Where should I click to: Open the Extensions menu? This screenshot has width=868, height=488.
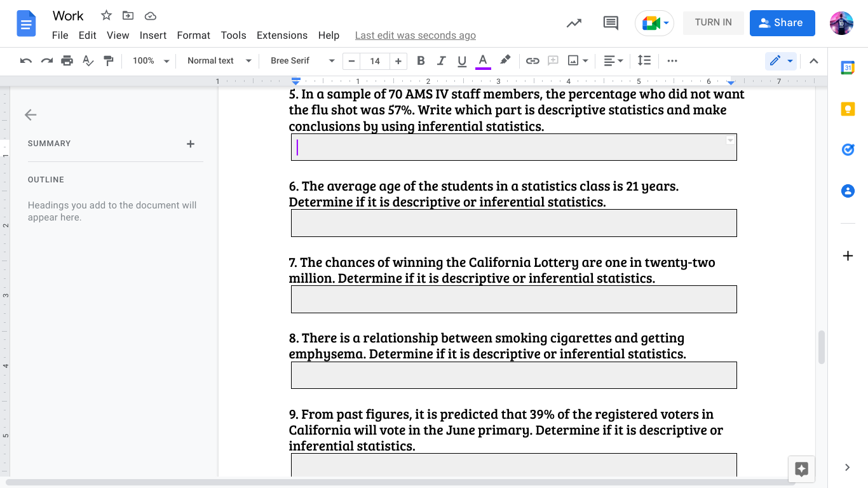click(x=282, y=36)
